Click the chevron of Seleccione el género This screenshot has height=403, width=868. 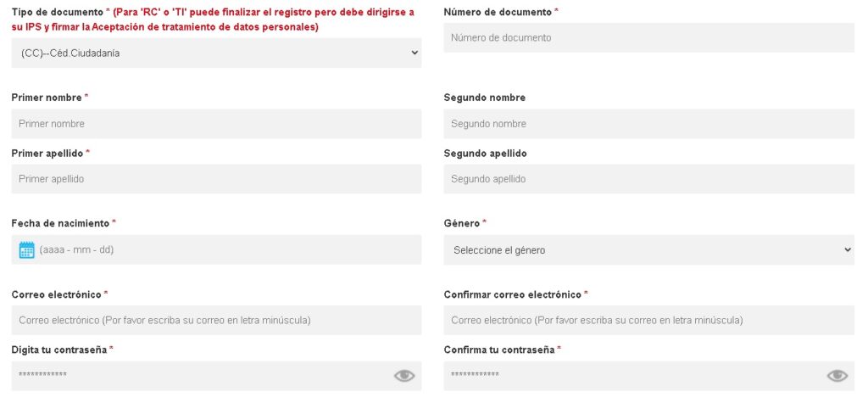(848, 250)
